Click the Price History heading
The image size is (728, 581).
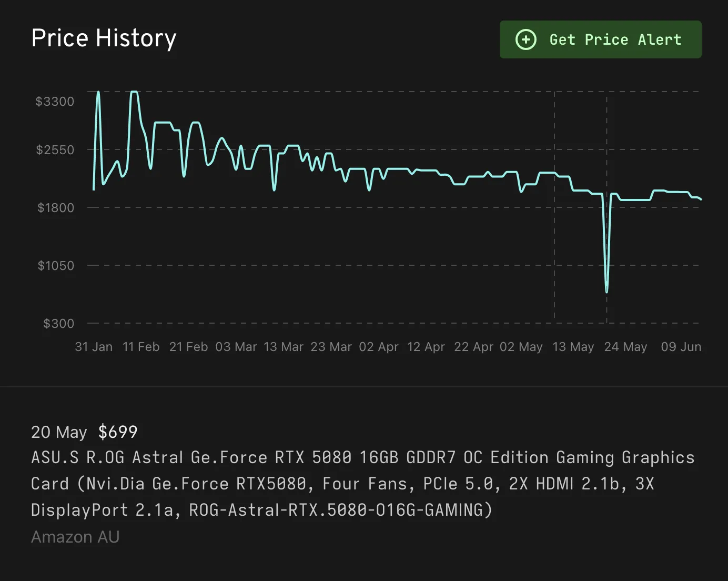[104, 38]
